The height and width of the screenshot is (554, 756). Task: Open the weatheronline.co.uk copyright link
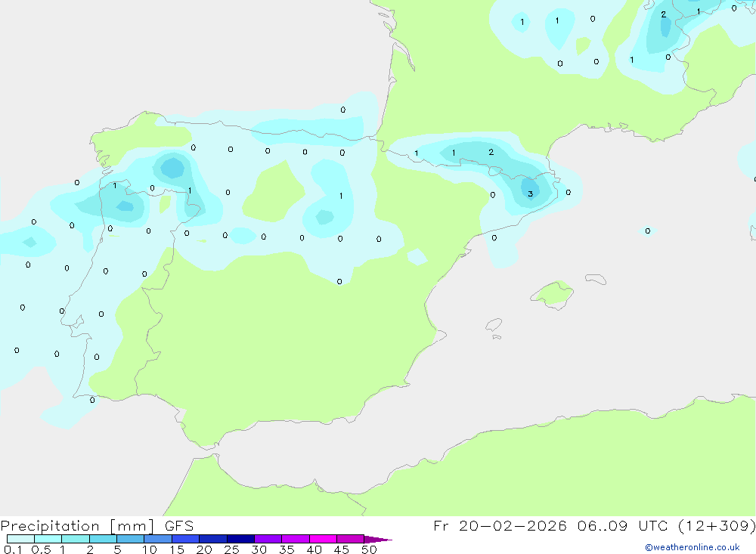click(x=692, y=547)
